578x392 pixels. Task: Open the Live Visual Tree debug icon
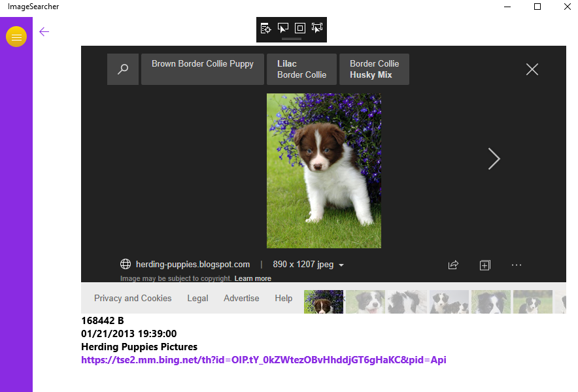click(x=266, y=28)
